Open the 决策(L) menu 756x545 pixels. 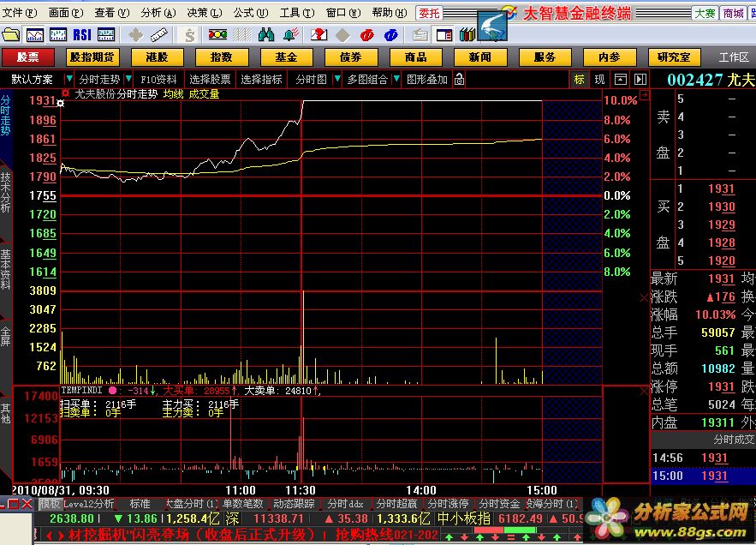[205, 13]
